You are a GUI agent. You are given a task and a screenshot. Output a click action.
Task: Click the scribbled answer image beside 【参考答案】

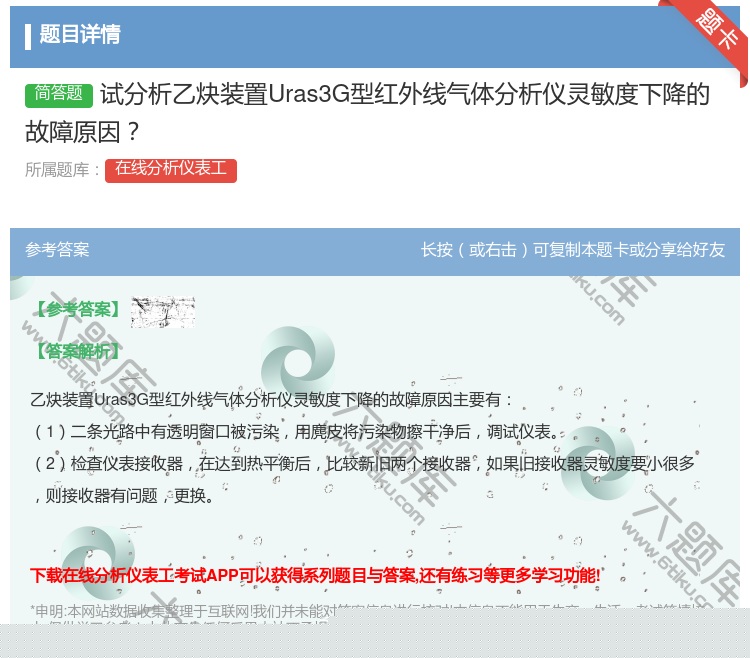pos(163,312)
